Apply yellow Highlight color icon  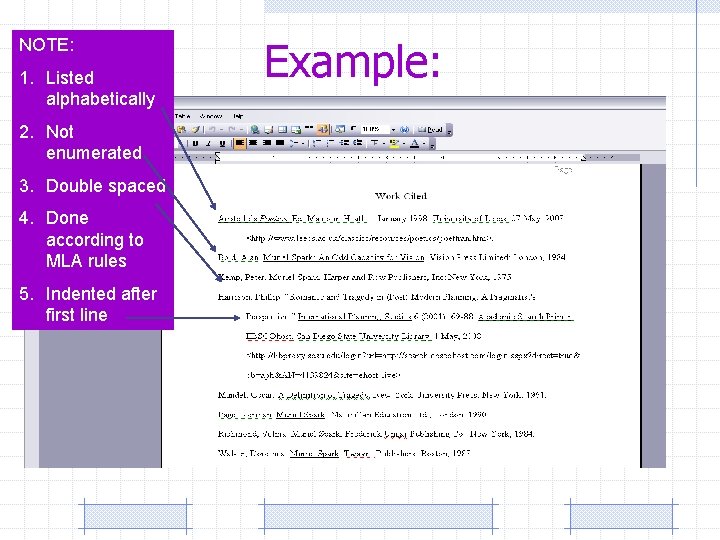[x=394, y=143]
